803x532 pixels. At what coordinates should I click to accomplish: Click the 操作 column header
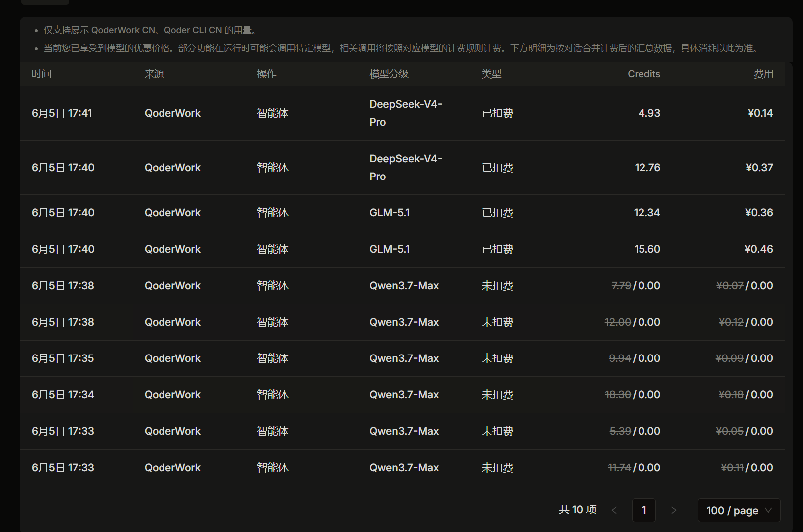pos(267,74)
